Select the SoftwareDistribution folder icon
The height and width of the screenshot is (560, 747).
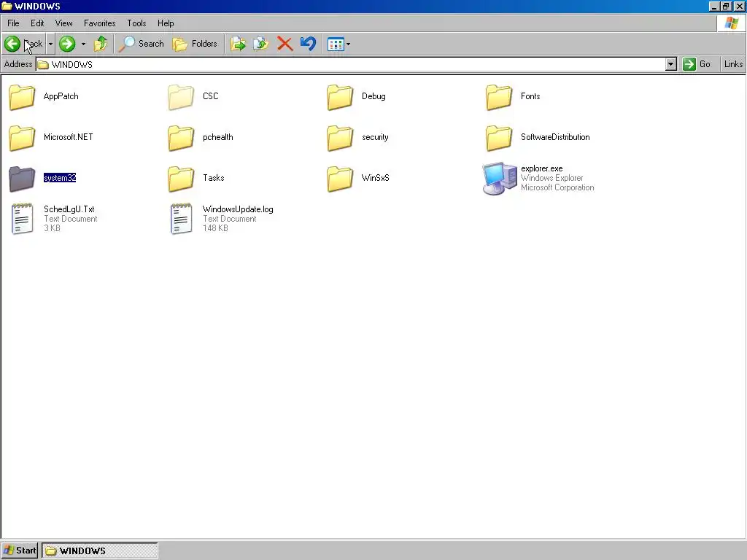pyautogui.click(x=499, y=138)
